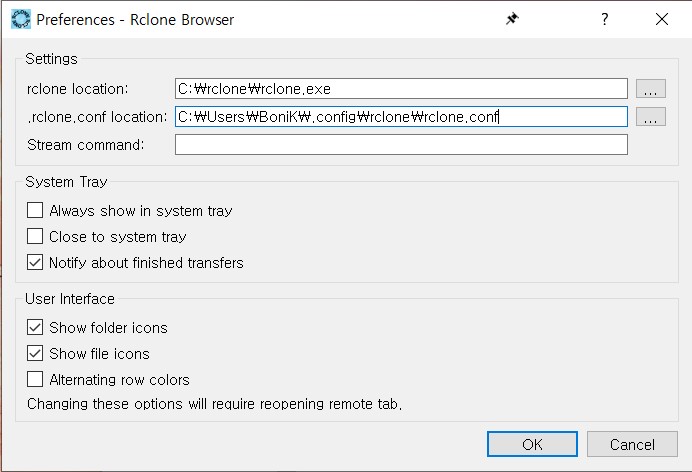
Task: Click the '.rclone.conf location:' label
Action: point(97,117)
